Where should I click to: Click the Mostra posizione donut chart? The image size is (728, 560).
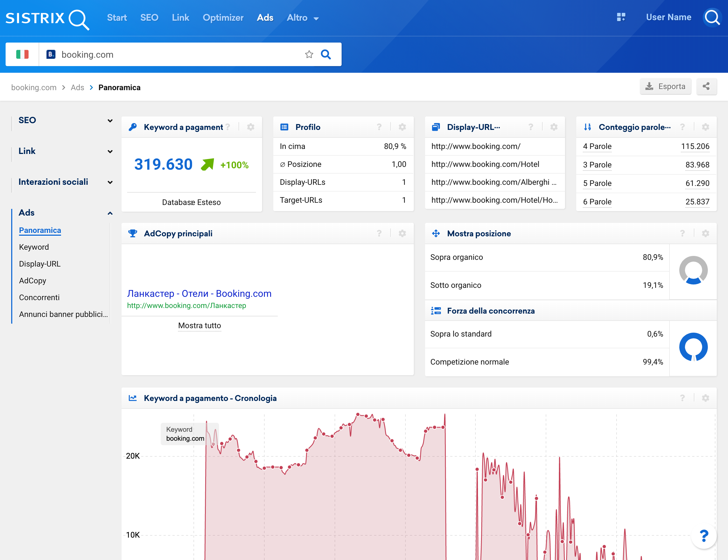(x=693, y=270)
